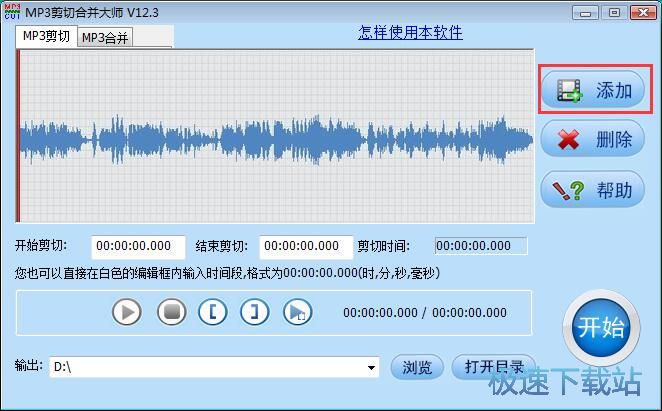
Task: Switch to the MP3合并 tab
Action: pyautogui.click(x=105, y=38)
